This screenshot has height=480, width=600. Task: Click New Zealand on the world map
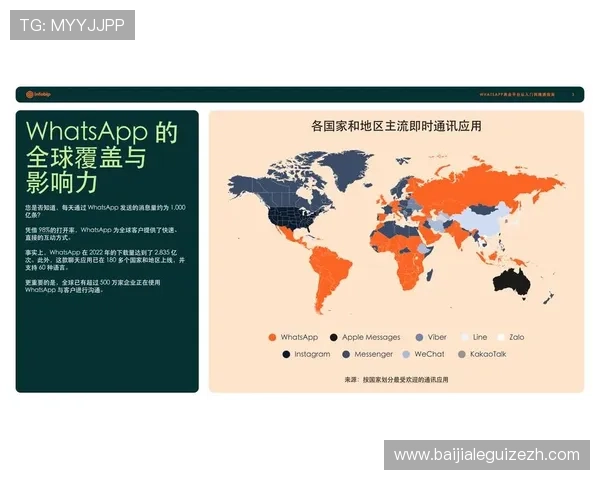(548, 298)
